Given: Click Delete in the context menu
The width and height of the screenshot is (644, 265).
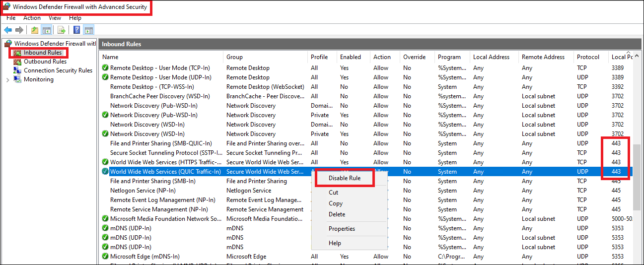Looking at the screenshot, I should click(336, 214).
